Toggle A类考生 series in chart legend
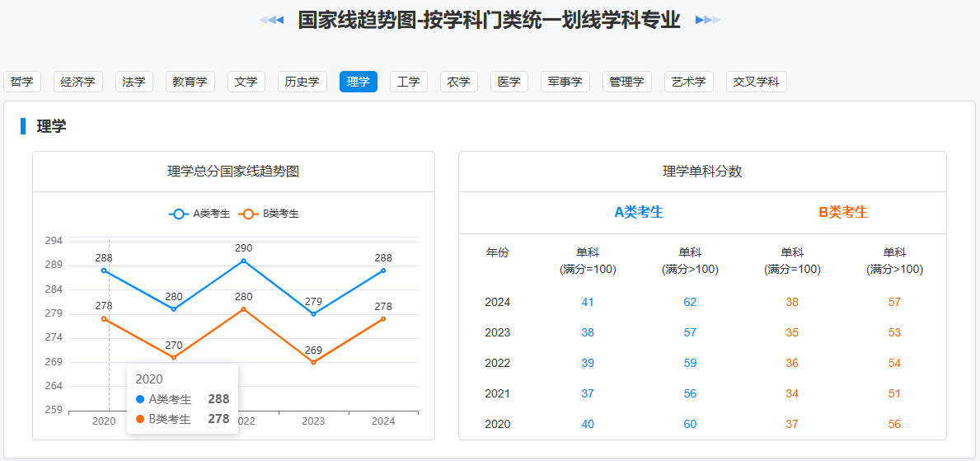 (199, 214)
